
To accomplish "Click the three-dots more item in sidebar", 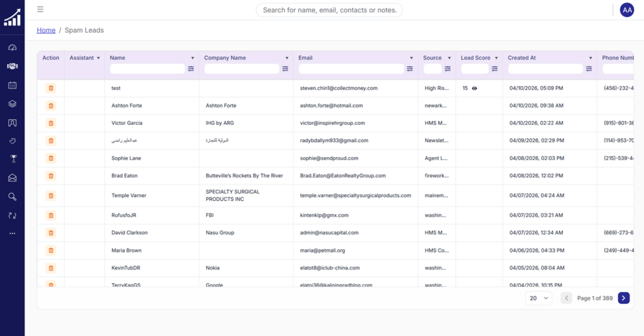I will click(x=12, y=234).
